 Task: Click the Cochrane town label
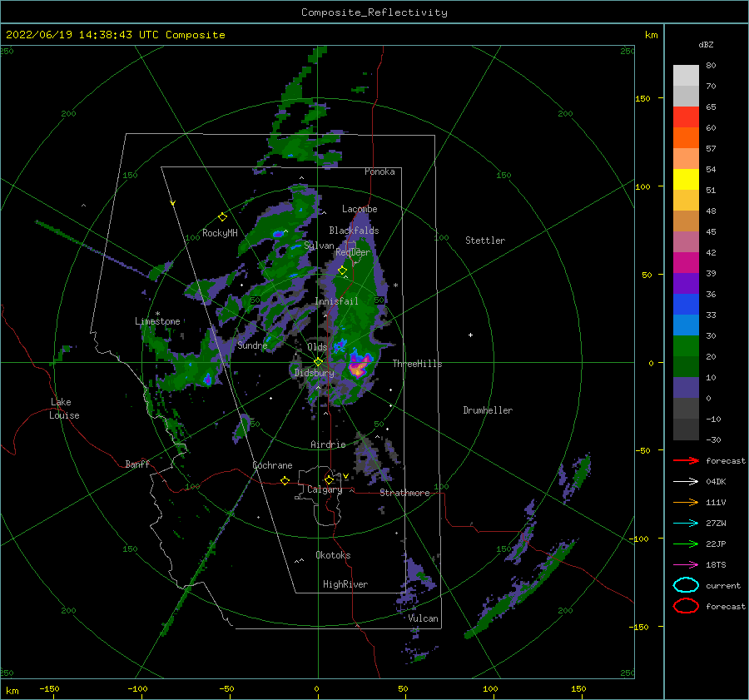coord(272,465)
